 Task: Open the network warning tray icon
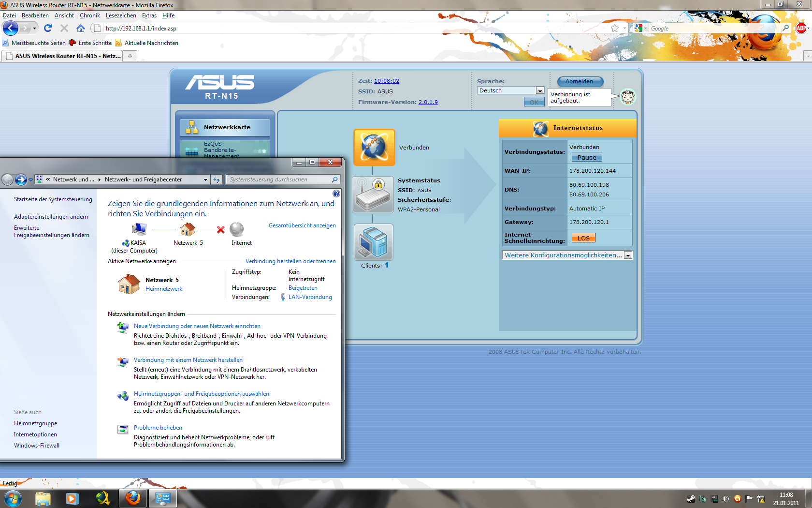pyautogui.click(x=761, y=499)
